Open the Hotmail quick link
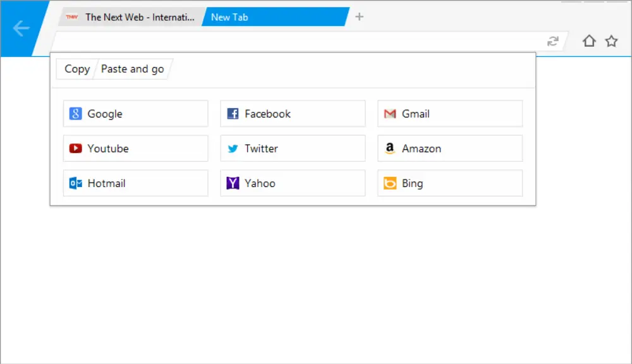This screenshot has height=364, width=632. (x=135, y=183)
